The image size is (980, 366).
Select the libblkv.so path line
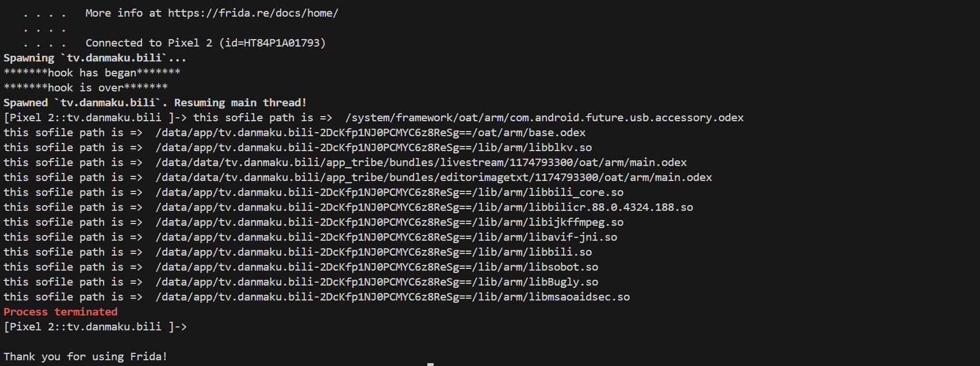(x=298, y=148)
